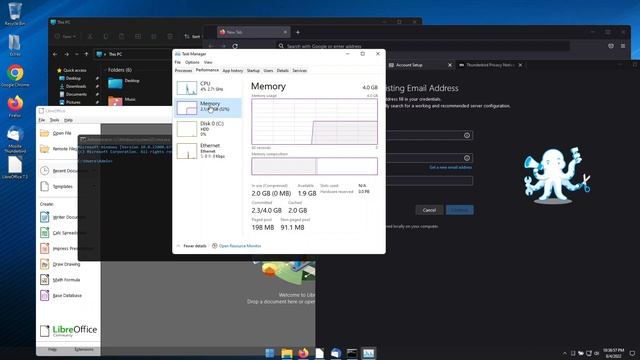Go back in File Explorer navigation

point(55,54)
